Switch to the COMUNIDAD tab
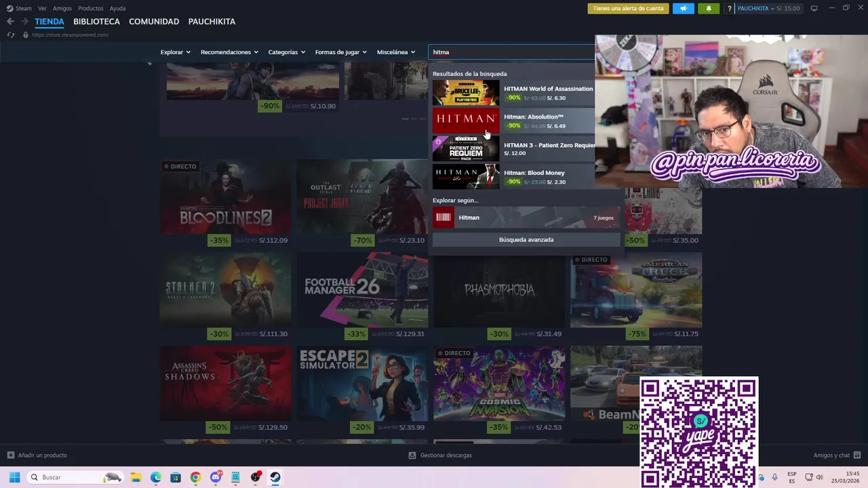 pos(154,22)
